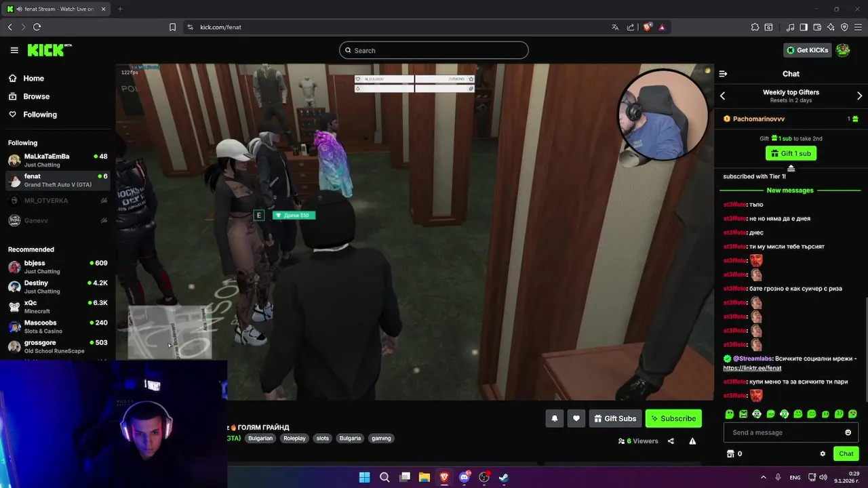
Task: Show previous gifters leaderboard with left chevron
Action: point(723,96)
